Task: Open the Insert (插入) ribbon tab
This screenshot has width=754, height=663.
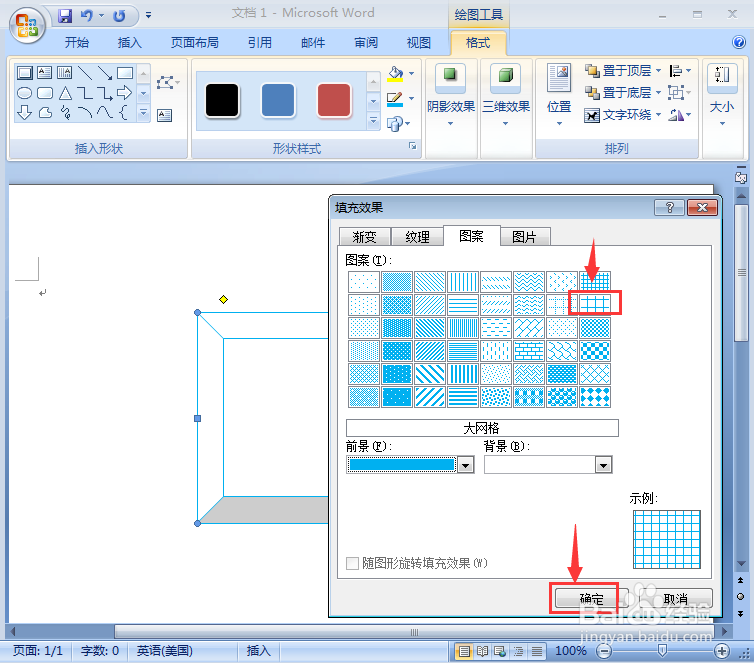Action: click(x=130, y=43)
